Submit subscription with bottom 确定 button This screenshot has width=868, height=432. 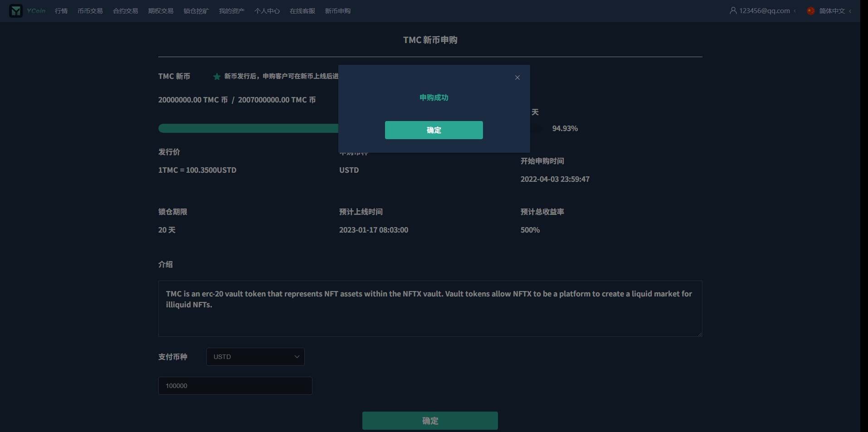[x=430, y=421]
